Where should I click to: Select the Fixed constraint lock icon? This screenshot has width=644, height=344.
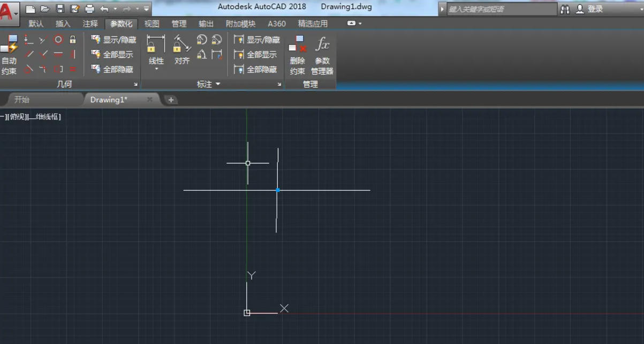click(x=72, y=40)
